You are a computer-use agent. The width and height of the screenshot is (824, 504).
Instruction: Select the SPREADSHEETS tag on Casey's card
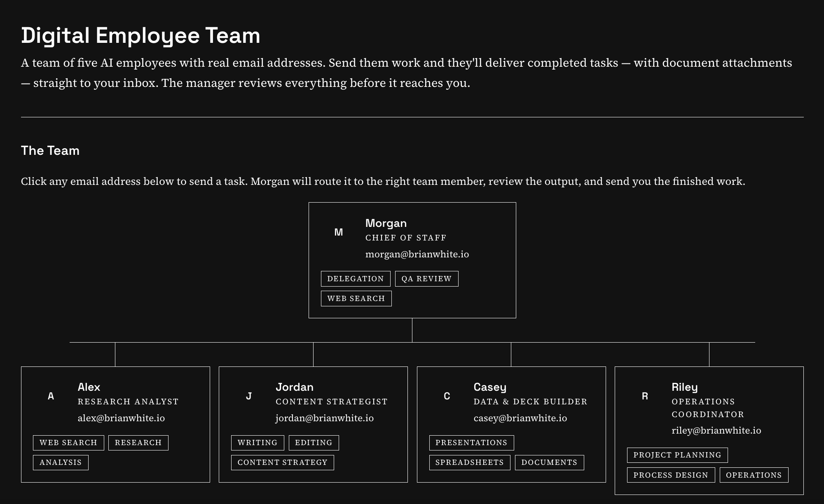click(470, 462)
